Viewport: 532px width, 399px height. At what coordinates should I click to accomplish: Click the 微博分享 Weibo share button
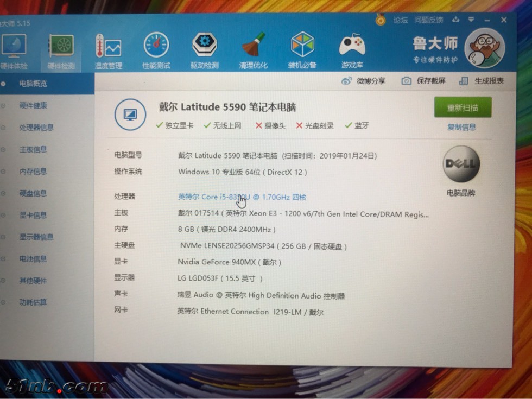point(364,81)
